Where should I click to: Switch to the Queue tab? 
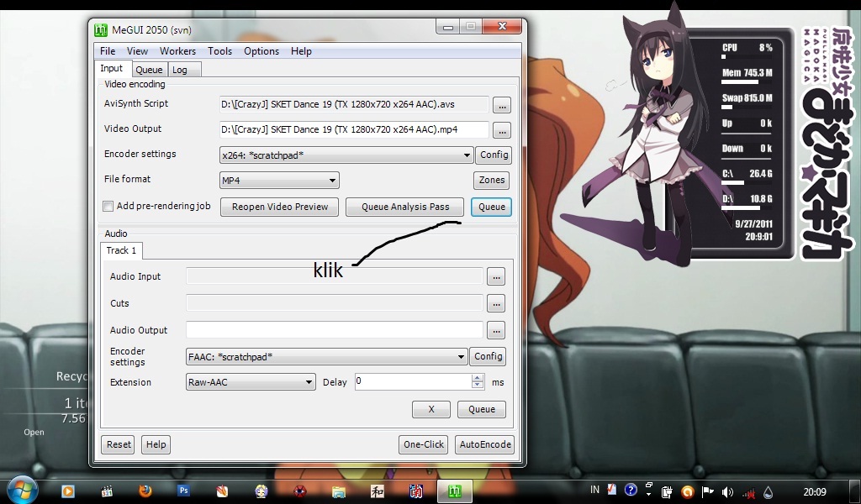coord(149,70)
